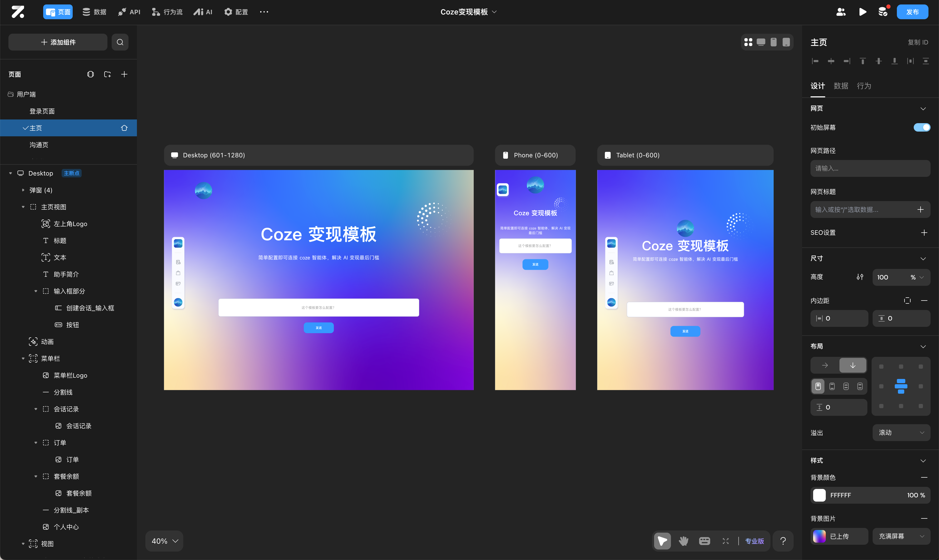939x560 pixels.
Task: Click the FFFFFF background color swatch
Action: [819, 495]
